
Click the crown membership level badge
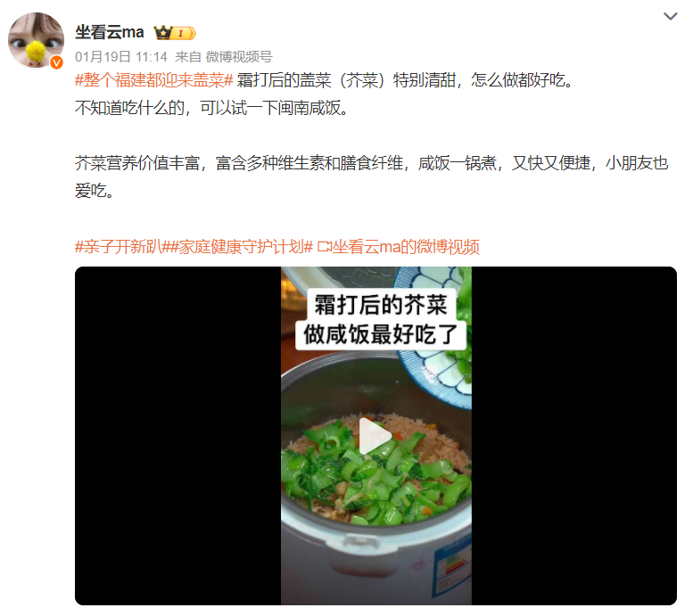tap(175, 33)
